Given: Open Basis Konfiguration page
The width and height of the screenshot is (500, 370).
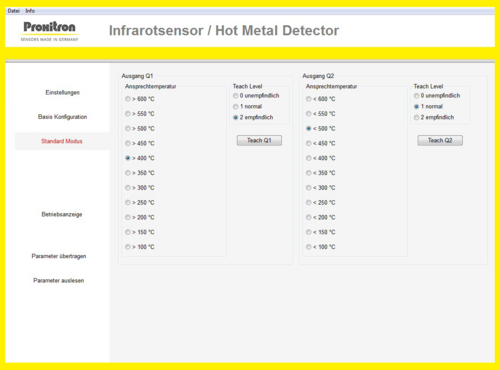Looking at the screenshot, I should (62, 117).
